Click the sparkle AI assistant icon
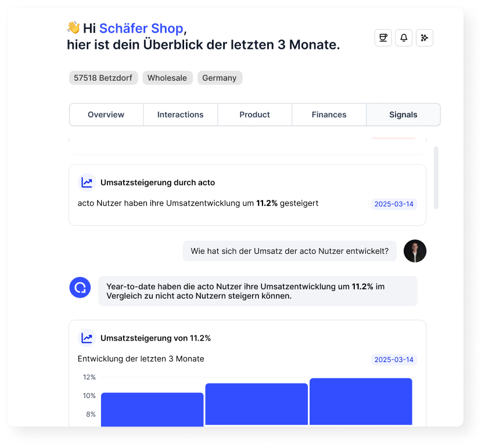 pos(425,38)
